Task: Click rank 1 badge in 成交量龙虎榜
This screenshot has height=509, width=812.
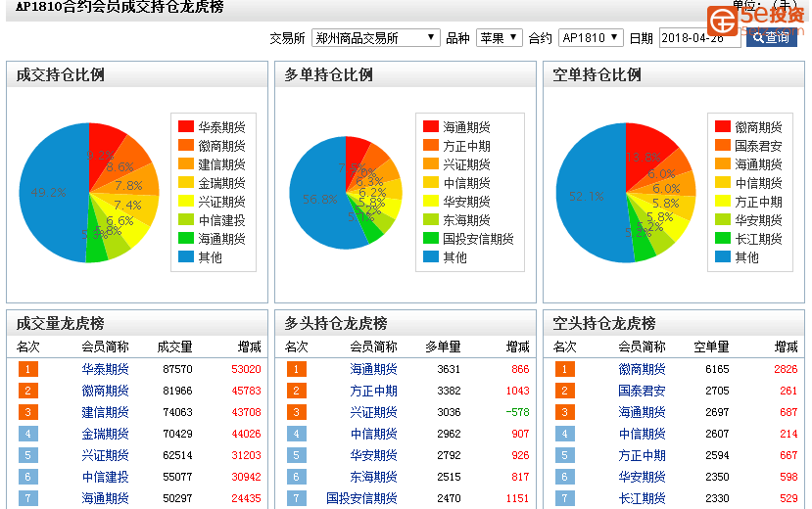Action: 28,369
